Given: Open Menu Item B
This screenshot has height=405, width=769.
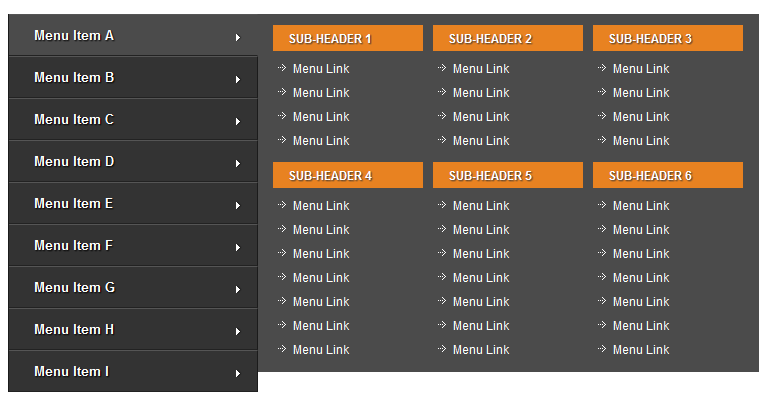Looking at the screenshot, I should coord(74,78).
